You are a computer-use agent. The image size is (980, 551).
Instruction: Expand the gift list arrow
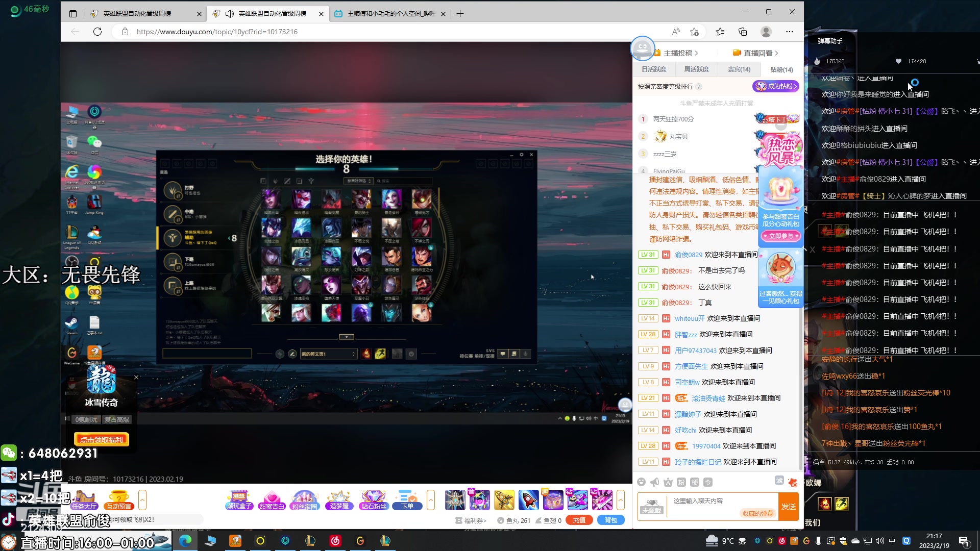pos(621,500)
